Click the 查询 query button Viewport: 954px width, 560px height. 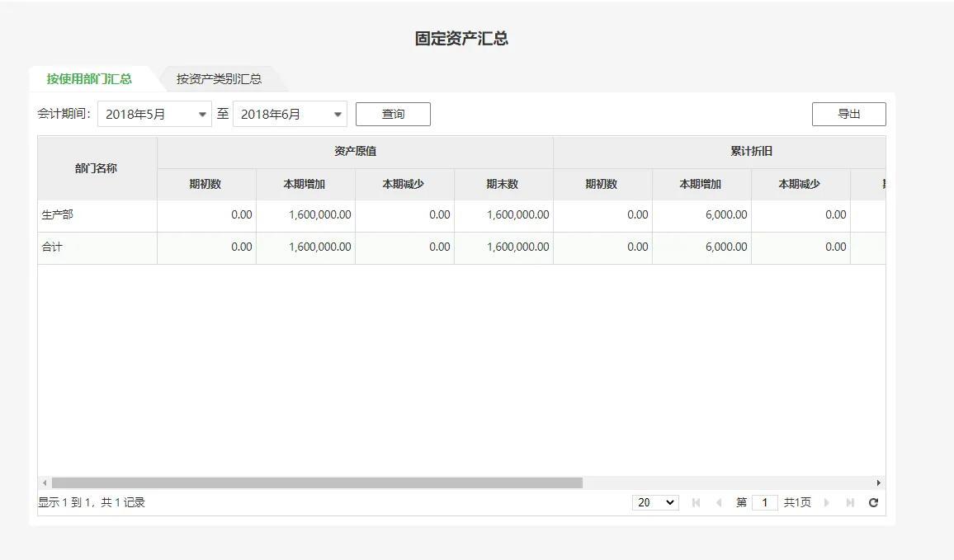393,114
